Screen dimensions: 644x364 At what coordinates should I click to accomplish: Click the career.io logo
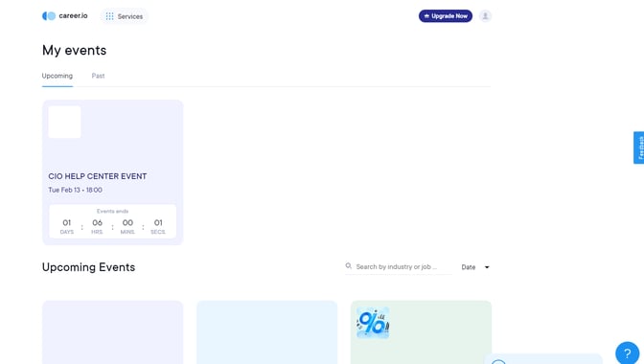click(x=65, y=16)
